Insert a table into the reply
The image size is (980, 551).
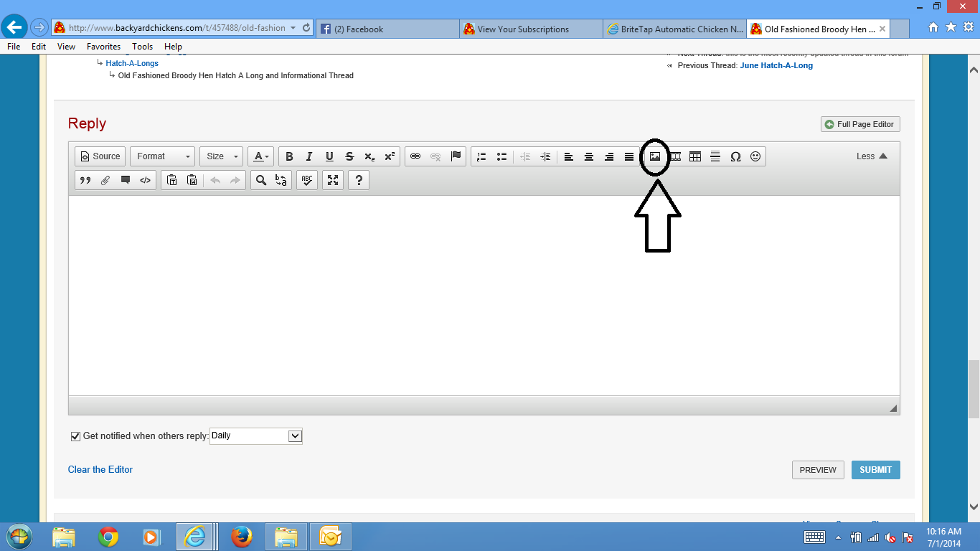pyautogui.click(x=695, y=156)
